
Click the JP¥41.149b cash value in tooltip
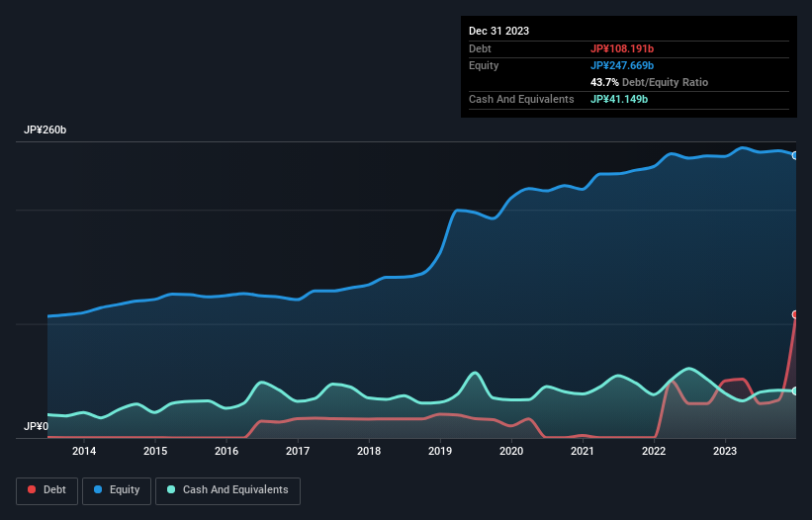[x=621, y=99]
